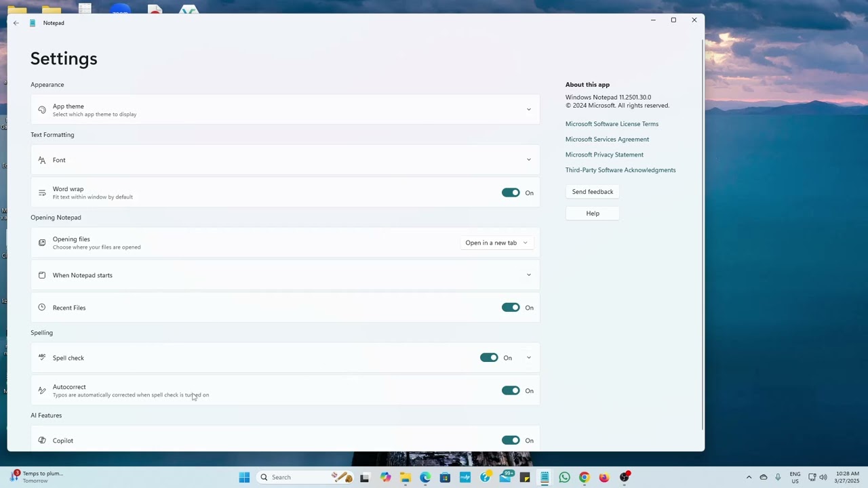Viewport: 868px width, 488px height.
Task: Open Microsoft Services Agreement link
Action: click(607, 140)
